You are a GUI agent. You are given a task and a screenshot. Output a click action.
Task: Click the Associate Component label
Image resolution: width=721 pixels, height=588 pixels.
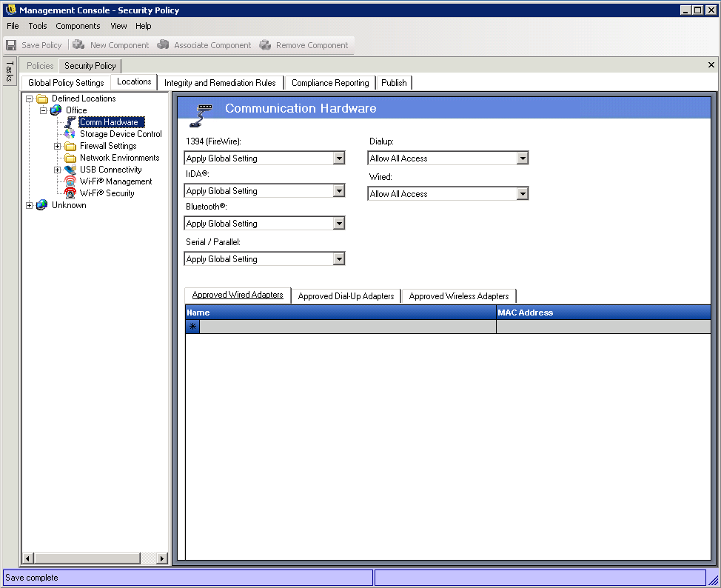click(x=212, y=45)
